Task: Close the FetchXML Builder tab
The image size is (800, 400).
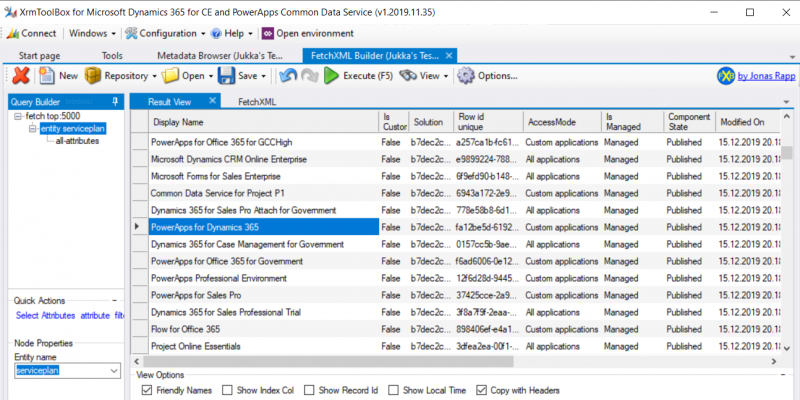Action: [448, 55]
